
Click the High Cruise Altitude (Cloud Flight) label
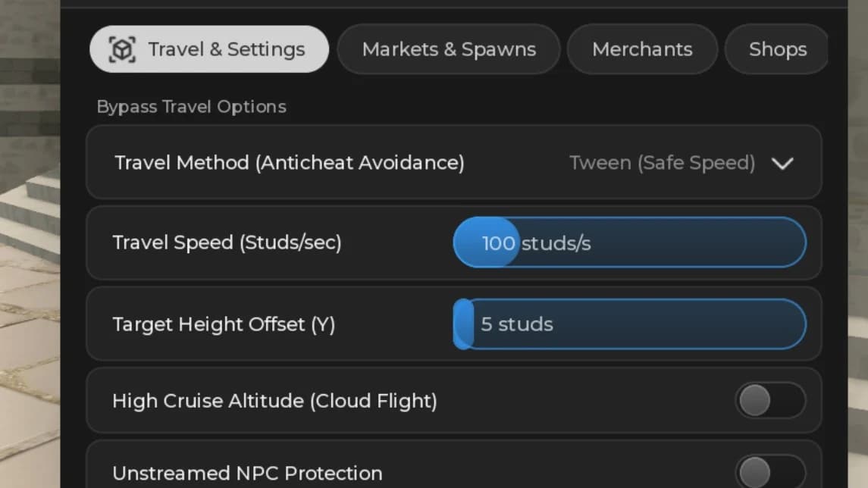[274, 401]
